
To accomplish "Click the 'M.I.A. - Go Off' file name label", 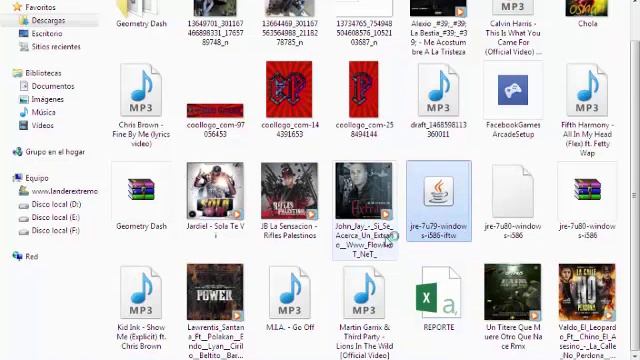I will [x=290, y=327].
